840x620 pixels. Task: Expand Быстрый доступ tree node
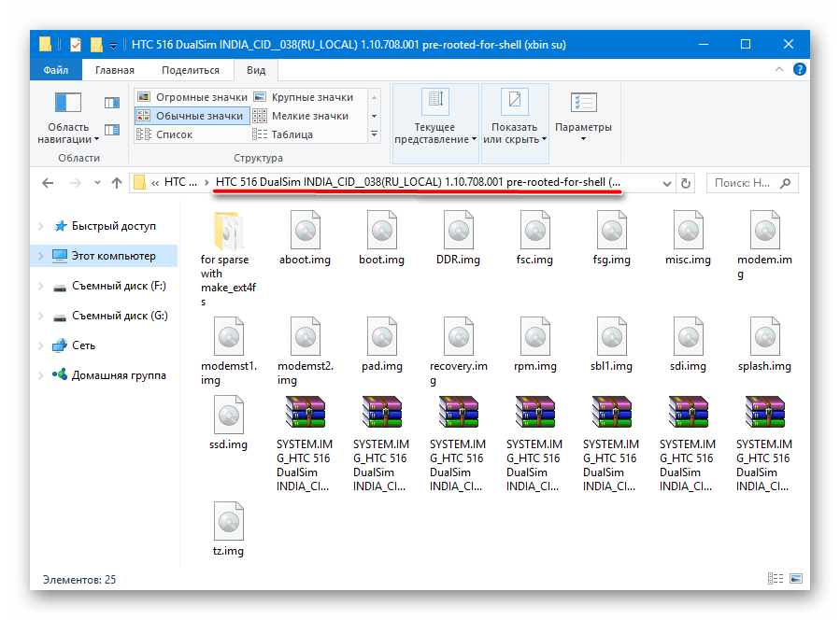click(x=41, y=227)
